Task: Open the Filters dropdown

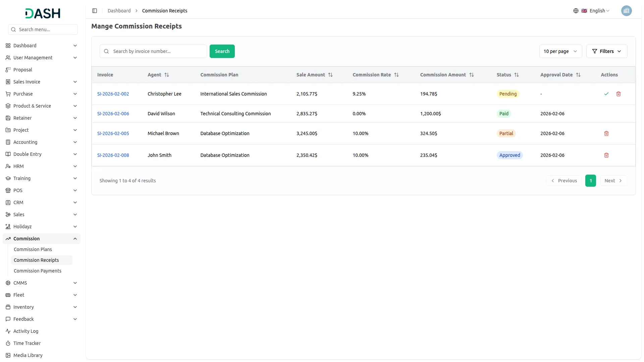Action: pos(606,51)
